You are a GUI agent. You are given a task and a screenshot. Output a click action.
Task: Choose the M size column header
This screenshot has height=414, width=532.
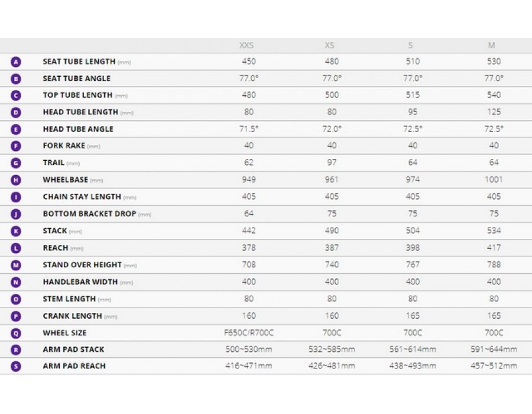(x=492, y=46)
